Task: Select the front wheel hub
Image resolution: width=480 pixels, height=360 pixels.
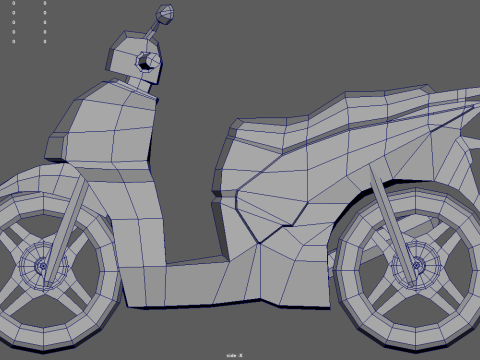Action: click(x=43, y=266)
